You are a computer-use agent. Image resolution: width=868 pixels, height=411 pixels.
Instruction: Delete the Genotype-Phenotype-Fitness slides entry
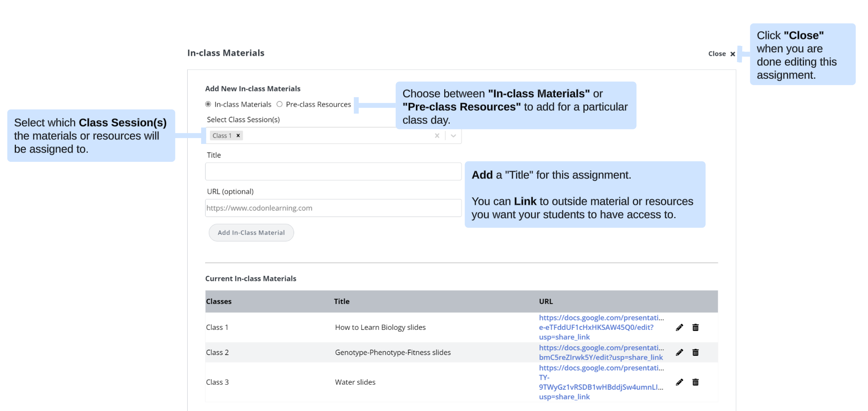point(695,352)
